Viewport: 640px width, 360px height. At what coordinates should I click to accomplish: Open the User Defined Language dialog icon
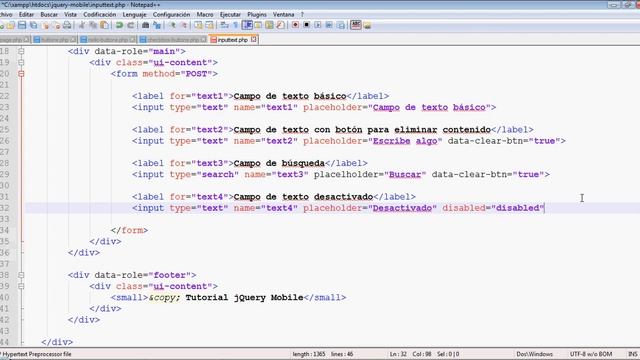[x=258, y=25]
